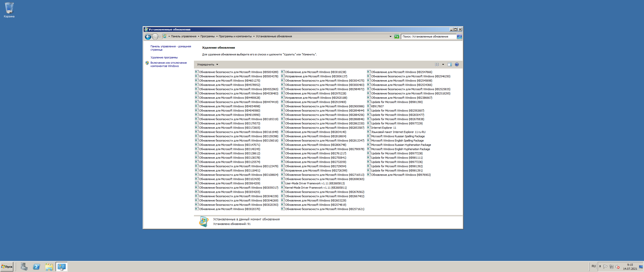The height and width of the screenshot is (272, 644).
Task: Select update KB2547666
Action: [400, 72]
